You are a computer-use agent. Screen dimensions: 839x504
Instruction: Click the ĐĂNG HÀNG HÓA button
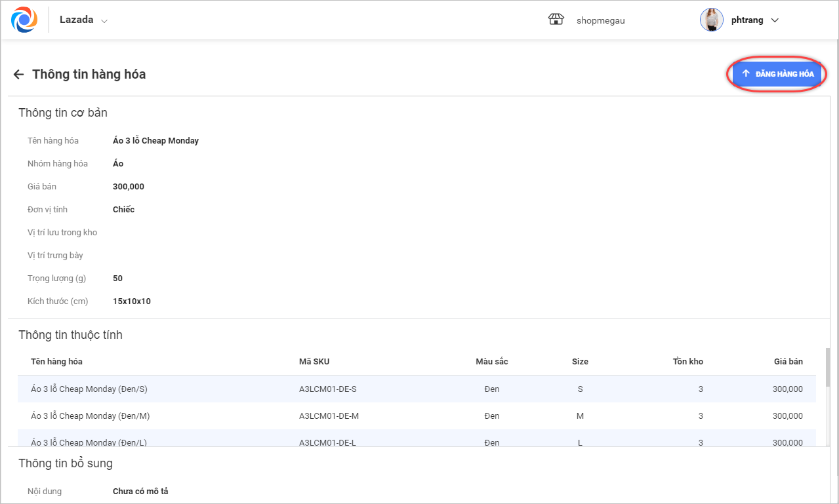tap(777, 74)
